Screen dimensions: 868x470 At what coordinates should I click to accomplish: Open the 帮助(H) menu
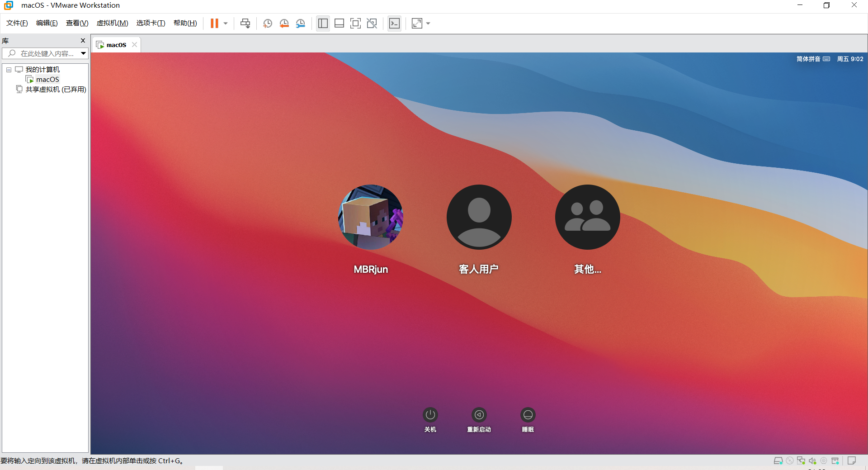coord(185,23)
